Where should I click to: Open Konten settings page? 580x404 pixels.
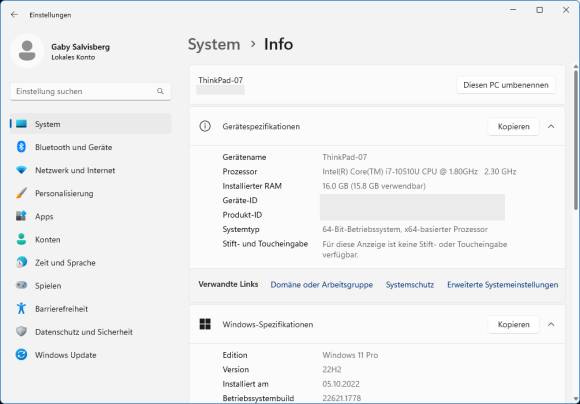pyautogui.click(x=91, y=239)
